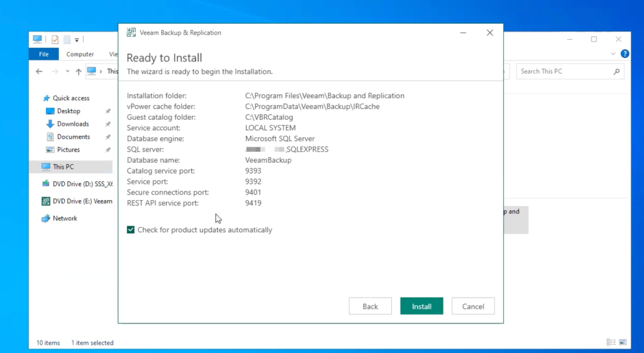644x353 pixels.
Task: Click the Install button
Action: click(421, 306)
